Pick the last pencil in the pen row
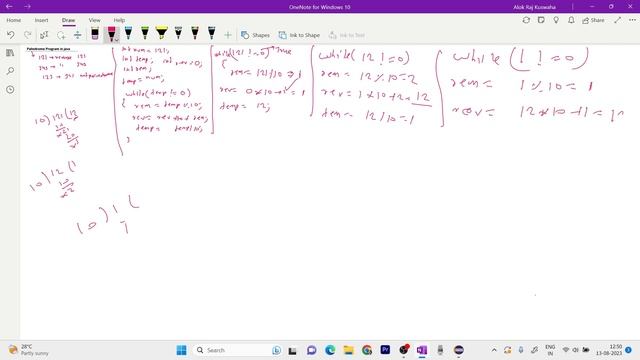Viewport: 640px width, 360px height. (211, 33)
